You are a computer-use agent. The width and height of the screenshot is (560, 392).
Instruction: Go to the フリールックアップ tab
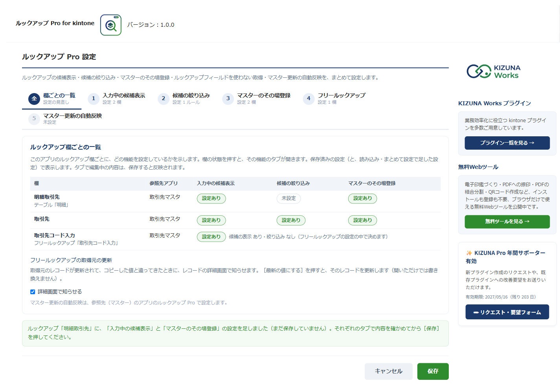[334, 99]
